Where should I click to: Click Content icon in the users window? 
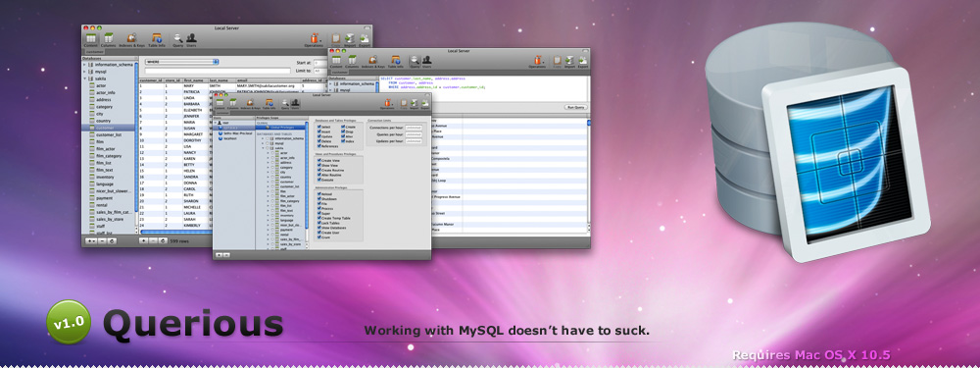tap(220, 104)
